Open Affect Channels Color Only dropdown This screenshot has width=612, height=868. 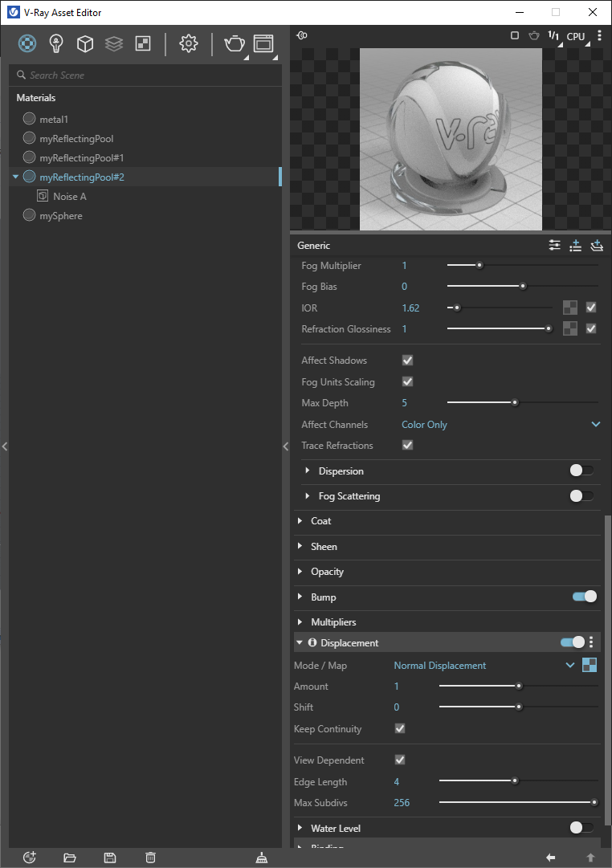501,424
